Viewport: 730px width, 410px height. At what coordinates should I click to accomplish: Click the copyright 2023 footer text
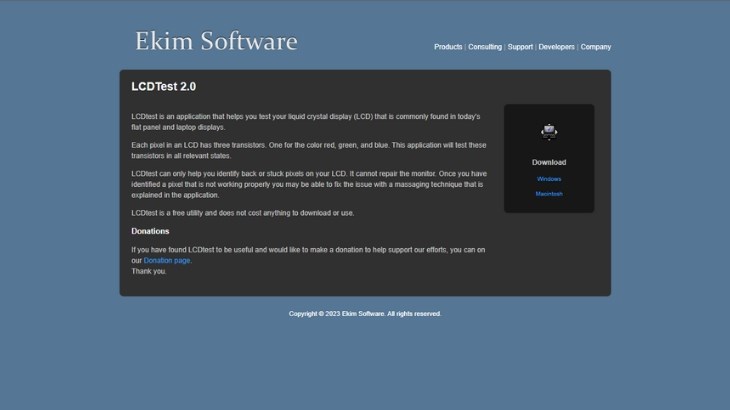(x=365, y=314)
